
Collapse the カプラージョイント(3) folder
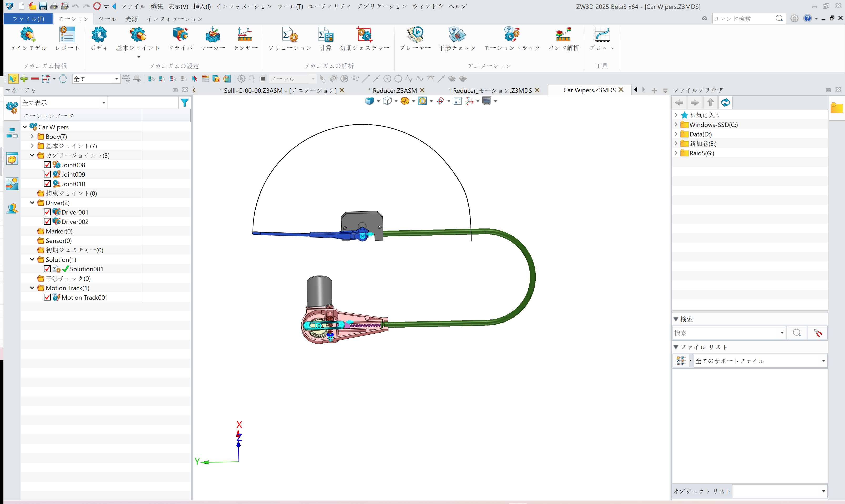(x=32, y=155)
